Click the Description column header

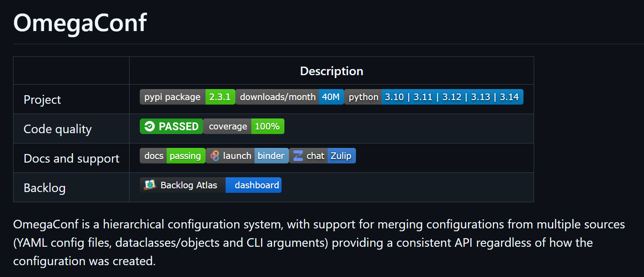(331, 71)
